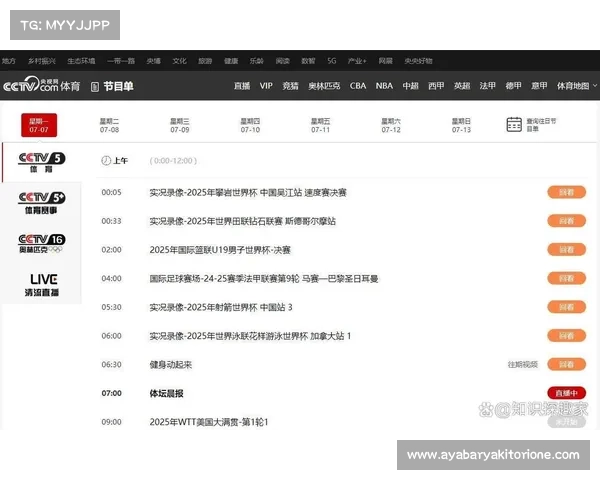Click 回看 for the 06:00 花样游泳 program
This screenshot has width=600, height=480.
click(566, 336)
